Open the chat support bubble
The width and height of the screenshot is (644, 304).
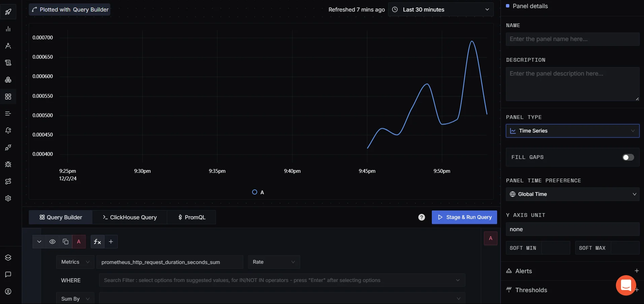(626, 285)
